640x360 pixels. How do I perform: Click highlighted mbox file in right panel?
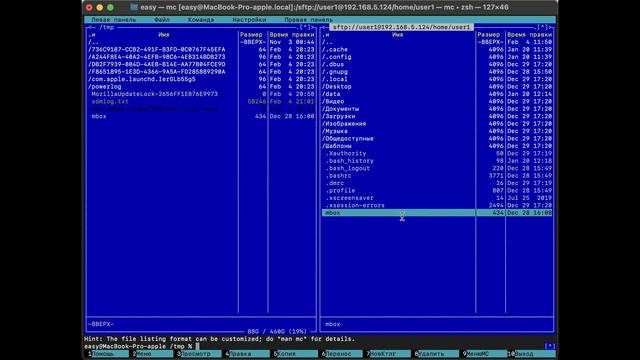coord(437,213)
